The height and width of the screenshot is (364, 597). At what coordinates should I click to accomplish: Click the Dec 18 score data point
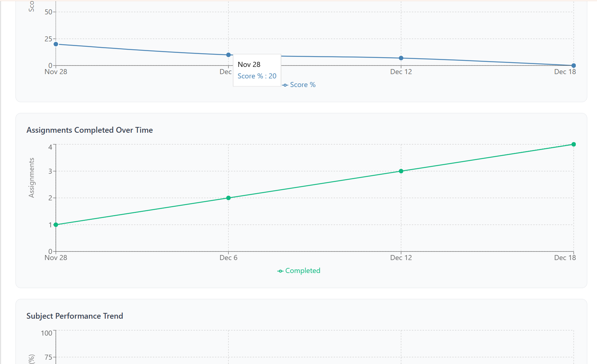574,65
